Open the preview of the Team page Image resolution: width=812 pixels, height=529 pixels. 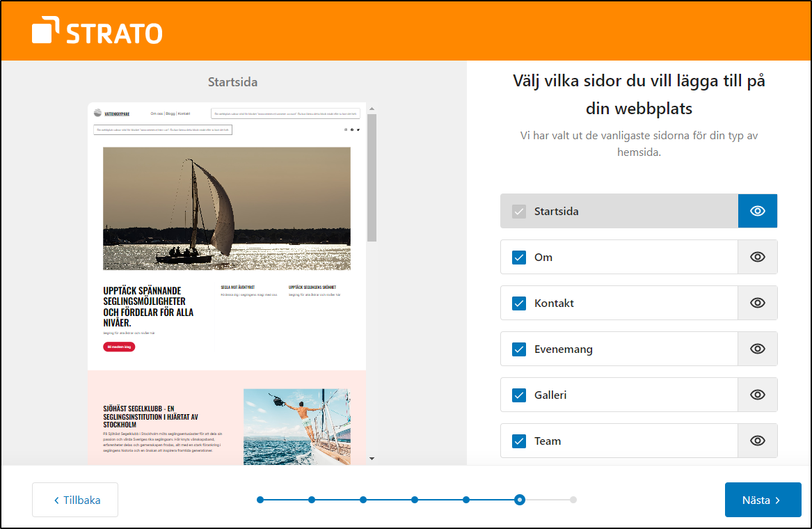[757, 441]
